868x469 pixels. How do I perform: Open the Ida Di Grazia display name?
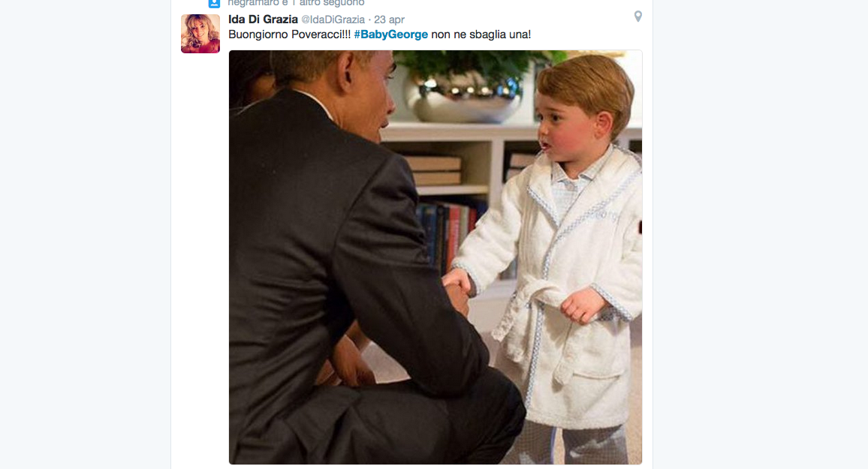[263, 20]
